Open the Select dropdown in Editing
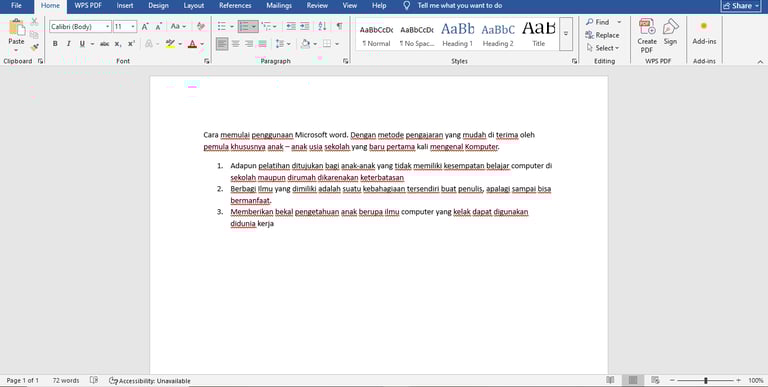 603,48
